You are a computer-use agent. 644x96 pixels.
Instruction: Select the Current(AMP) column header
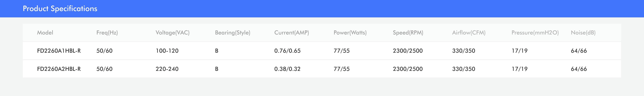[291, 33]
